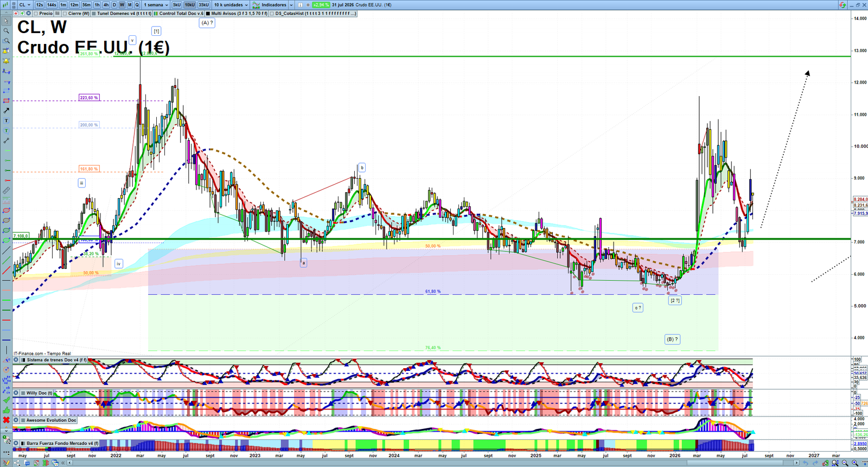Viewport: 868px width, 467px height.
Task: Click the green checkmark icon in left sidebar
Action: pos(7,400)
